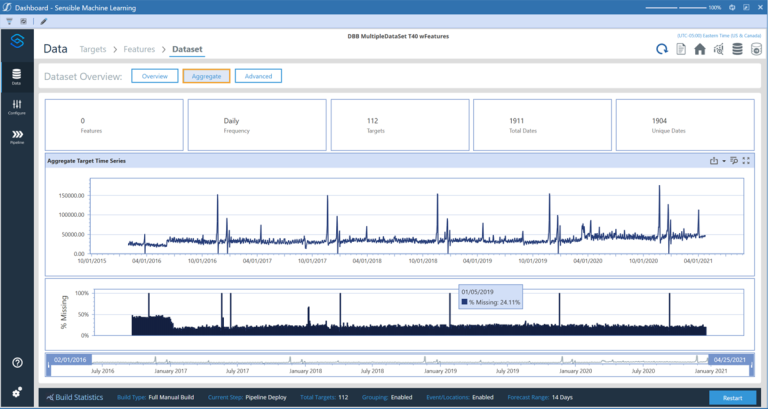The width and height of the screenshot is (768, 409).
Task: Click the database stack icon in header
Action: tap(737, 49)
